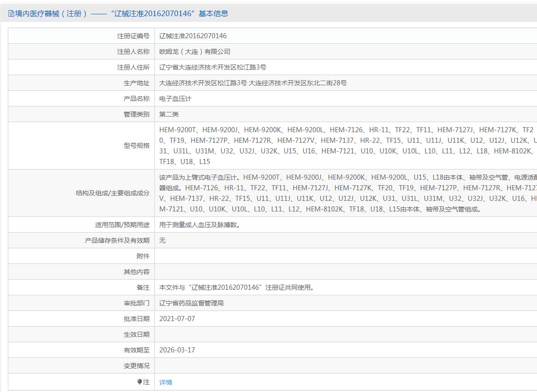Click the 型号规格 label
The height and width of the screenshot is (392, 537).
point(136,146)
